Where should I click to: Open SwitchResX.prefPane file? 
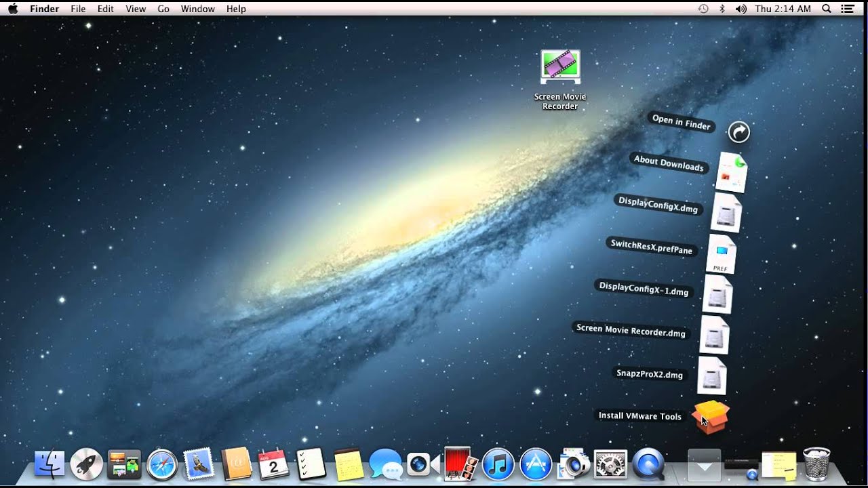coord(721,253)
